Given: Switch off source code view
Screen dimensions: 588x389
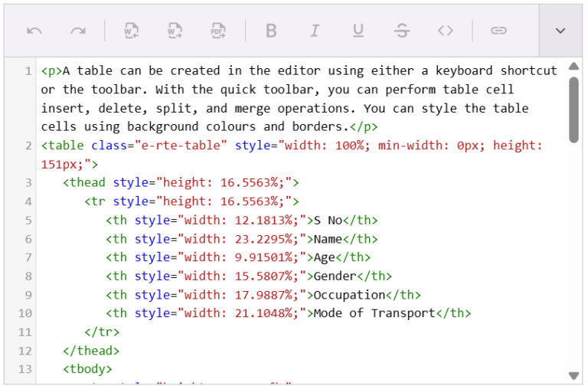Looking at the screenshot, I should [446, 31].
